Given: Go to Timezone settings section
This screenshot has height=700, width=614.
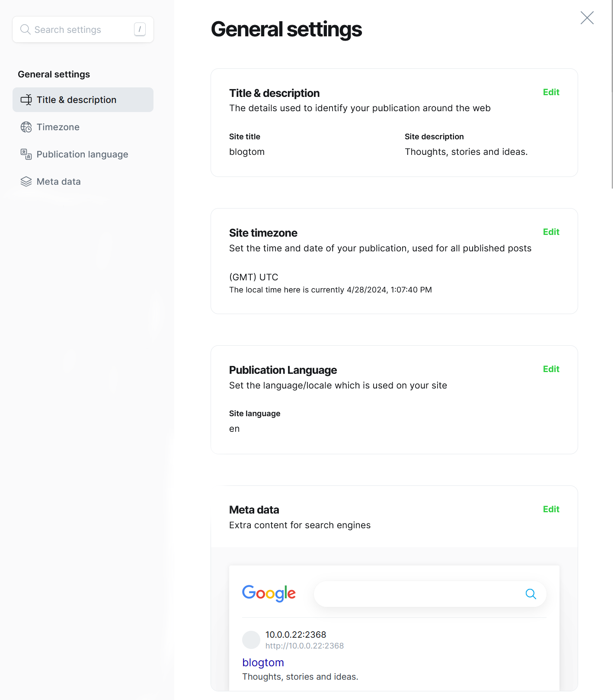Looking at the screenshot, I should point(58,127).
